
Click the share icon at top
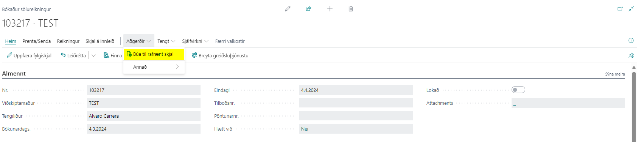[x=308, y=9]
